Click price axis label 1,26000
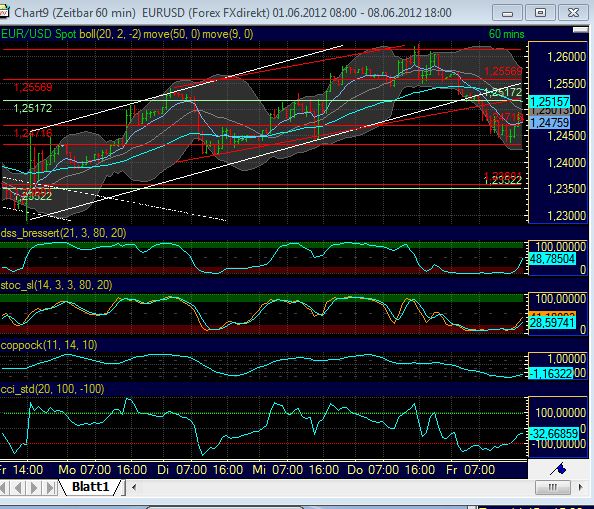The height and width of the screenshot is (509, 594). click(x=566, y=57)
